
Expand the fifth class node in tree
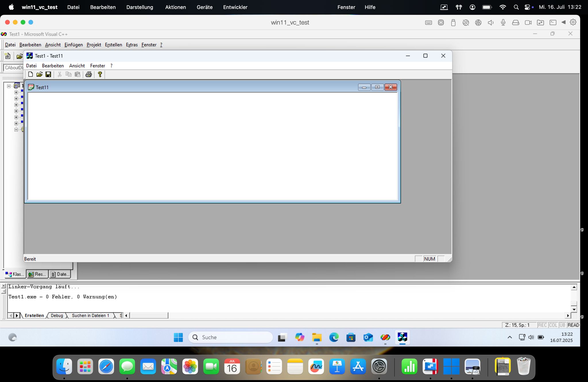click(x=16, y=117)
